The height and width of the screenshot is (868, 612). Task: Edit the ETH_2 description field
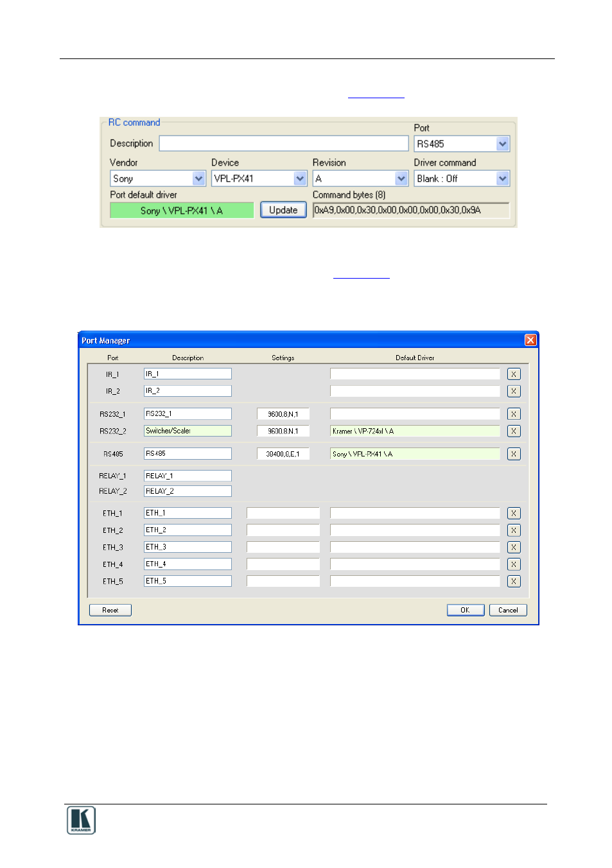188,530
